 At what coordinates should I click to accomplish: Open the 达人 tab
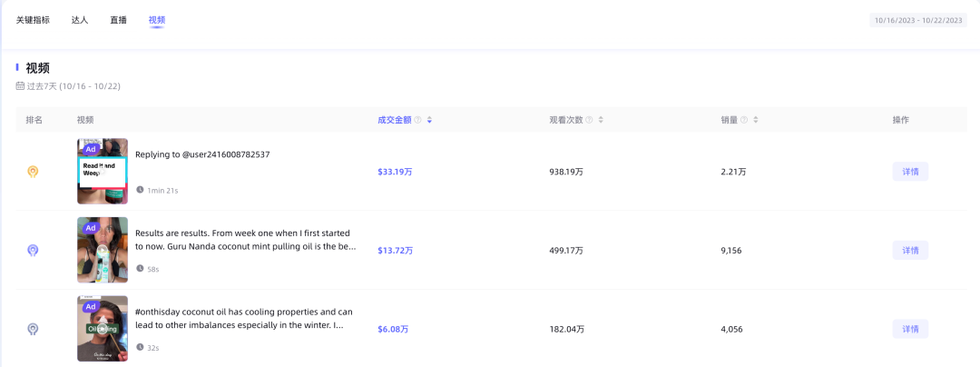tap(80, 20)
